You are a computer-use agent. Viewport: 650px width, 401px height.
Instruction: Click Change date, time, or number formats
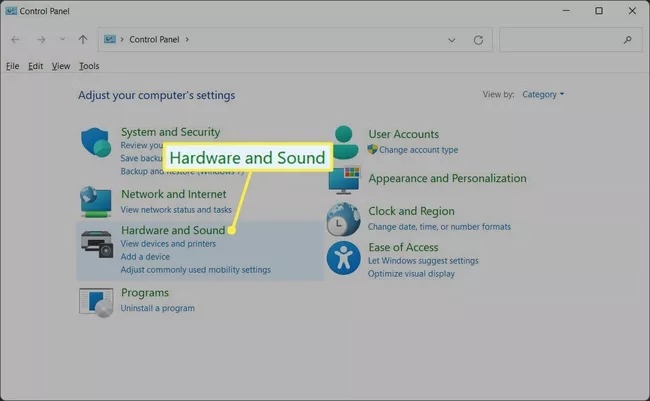pyautogui.click(x=439, y=227)
